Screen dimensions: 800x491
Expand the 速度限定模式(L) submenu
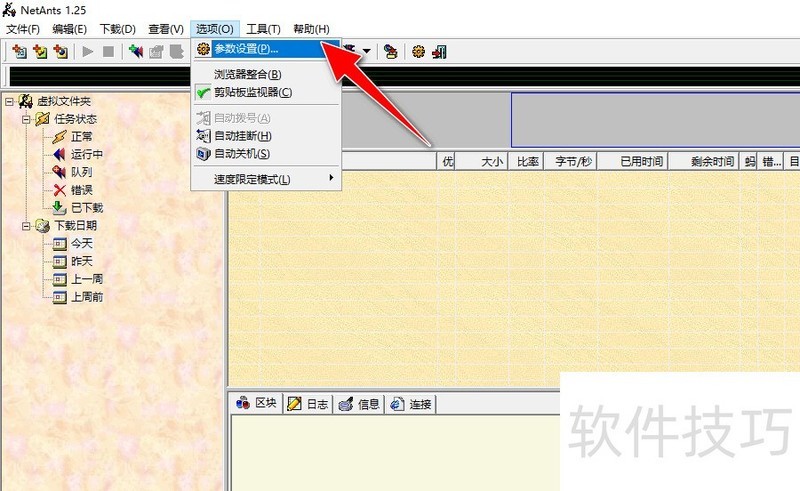(x=266, y=179)
